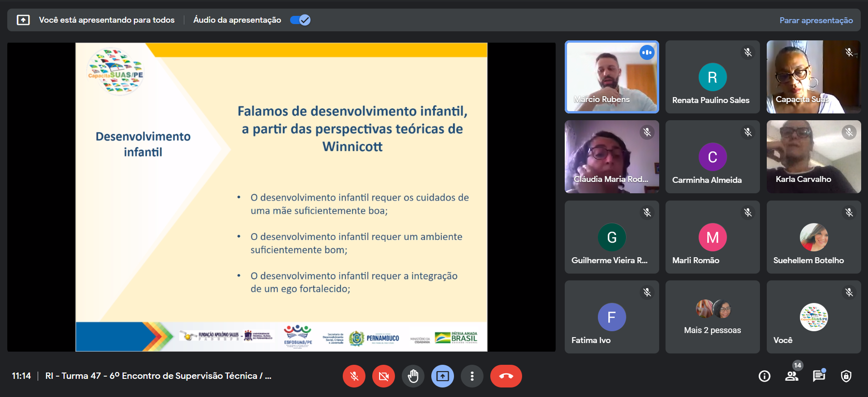Click the meeting title RI - Turma 47
868x397 pixels.
(x=158, y=376)
